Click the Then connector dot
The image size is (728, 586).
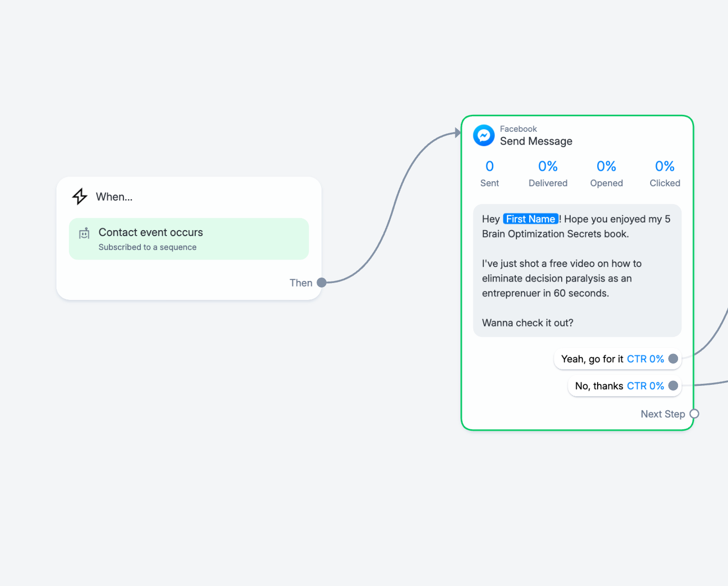click(322, 283)
